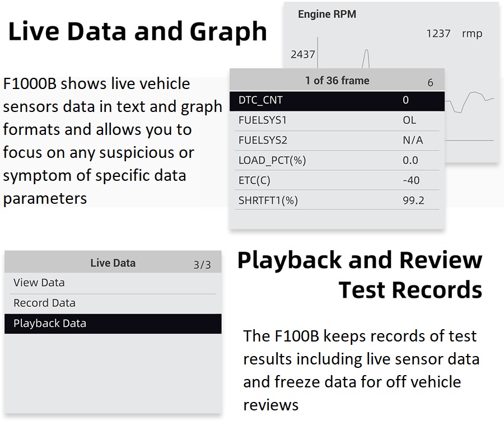Click the "Playback and Review Test Records" heading
The height and width of the screenshot is (421, 504).
360,275
